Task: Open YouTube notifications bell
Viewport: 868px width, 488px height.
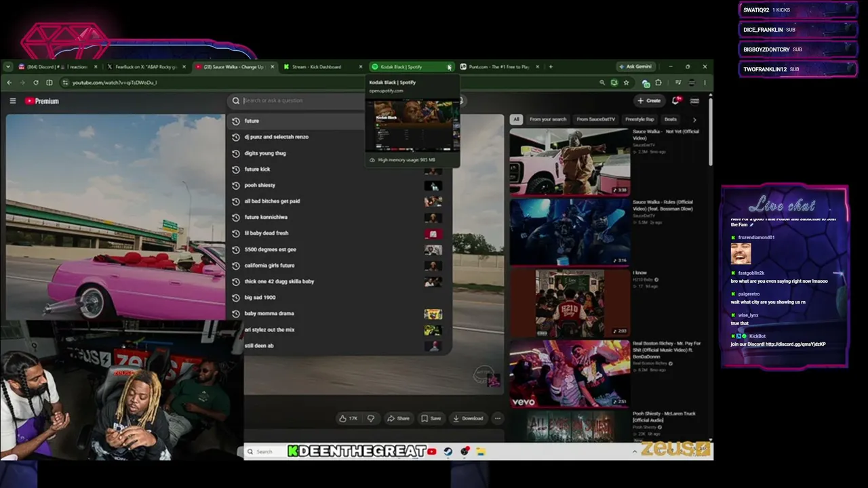Action: pos(676,100)
